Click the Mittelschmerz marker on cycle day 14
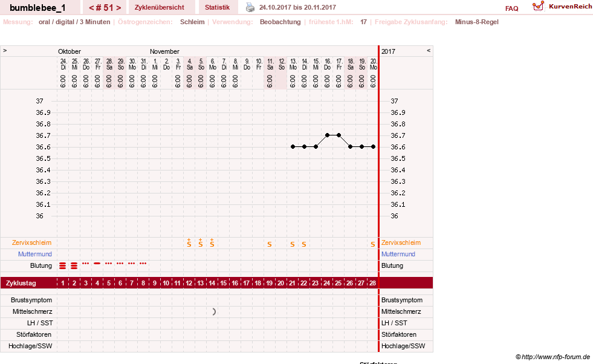The height and width of the screenshot is (364, 593). click(214, 311)
